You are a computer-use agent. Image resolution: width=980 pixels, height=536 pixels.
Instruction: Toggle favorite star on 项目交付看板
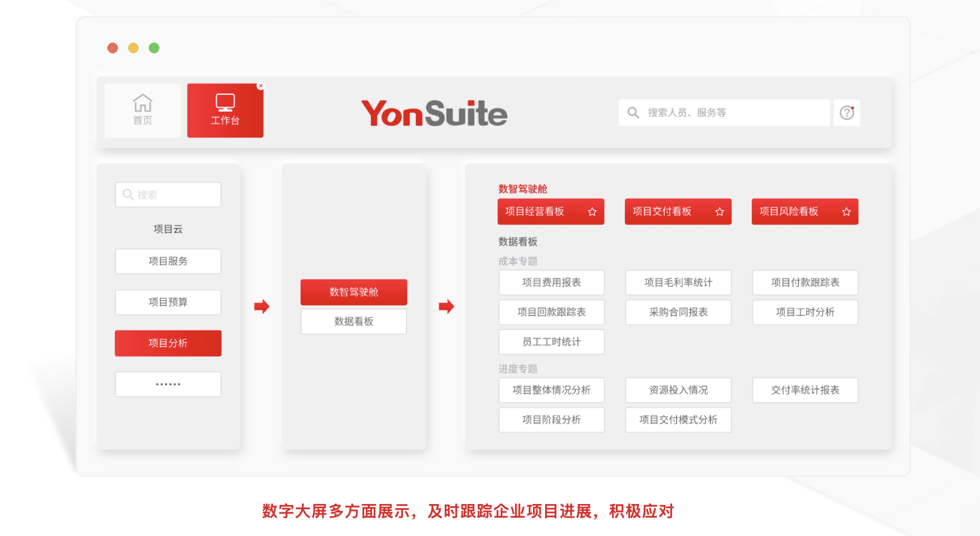(719, 212)
